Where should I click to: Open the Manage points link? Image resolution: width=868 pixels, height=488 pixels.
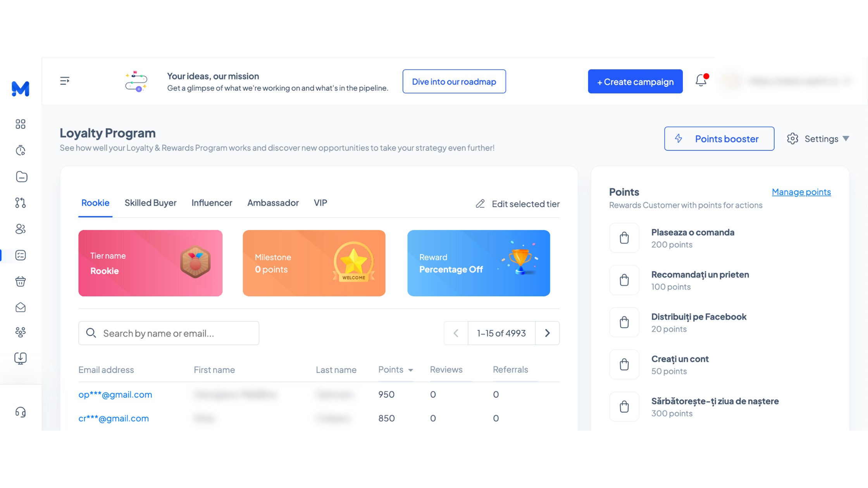coord(801,192)
